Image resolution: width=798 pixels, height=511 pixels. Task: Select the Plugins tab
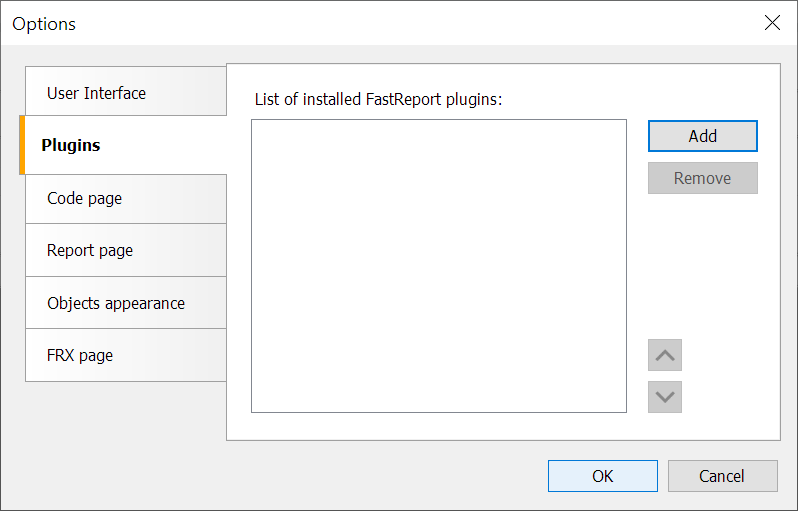click(123, 145)
